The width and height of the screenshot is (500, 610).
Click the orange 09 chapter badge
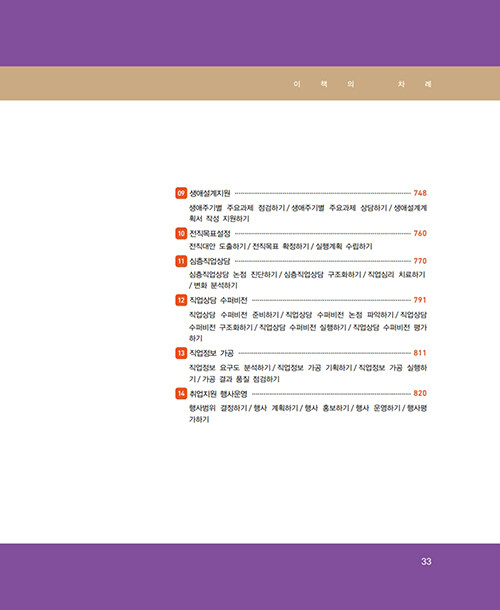click(x=181, y=193)
